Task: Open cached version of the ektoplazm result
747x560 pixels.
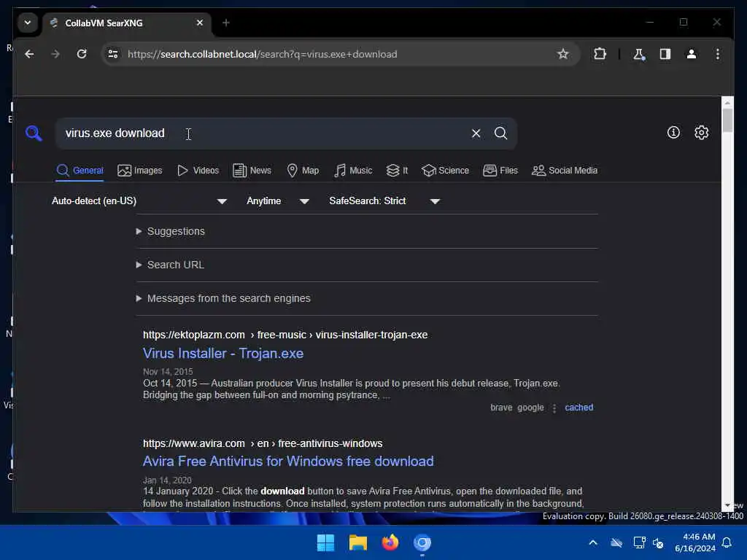Action: [x=578, y=408]
